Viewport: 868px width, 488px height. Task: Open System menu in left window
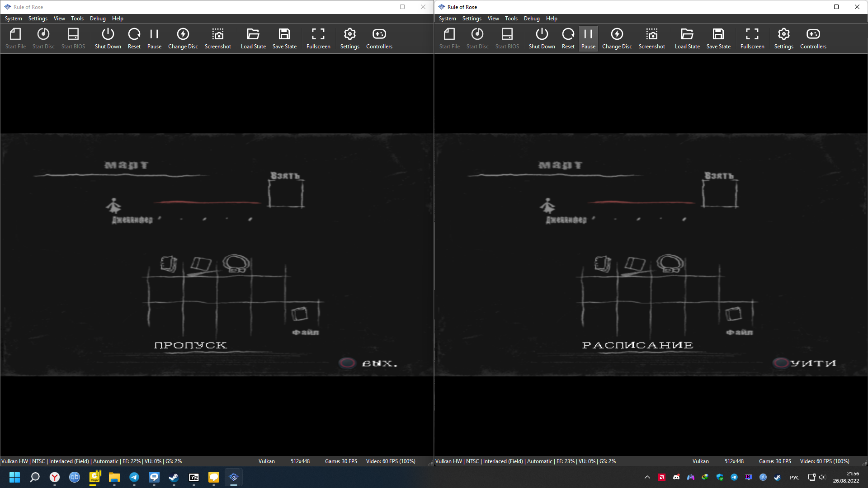click(x=13, y=19)
